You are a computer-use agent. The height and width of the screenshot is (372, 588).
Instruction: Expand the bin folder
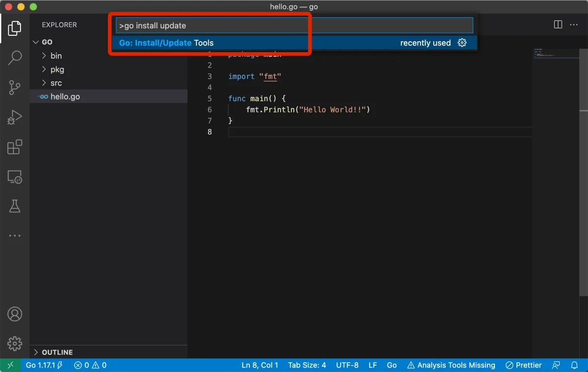(108, 56)
